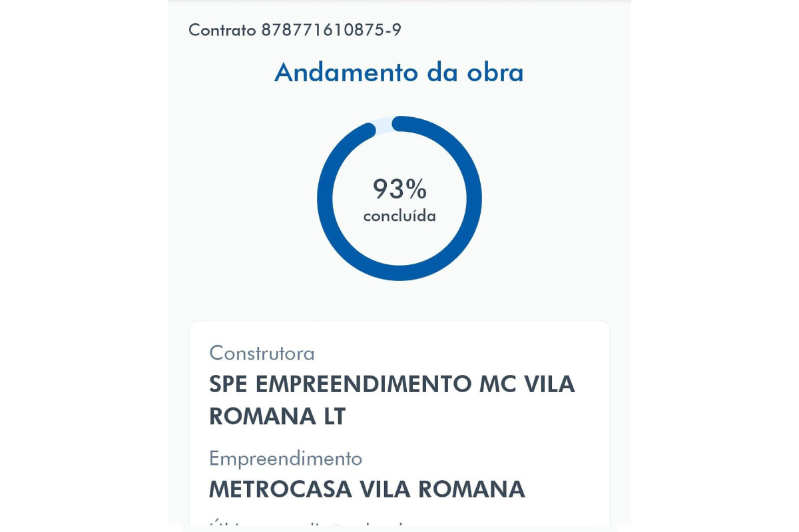Select contract number 878771610875-9

[x=331, y=30]
